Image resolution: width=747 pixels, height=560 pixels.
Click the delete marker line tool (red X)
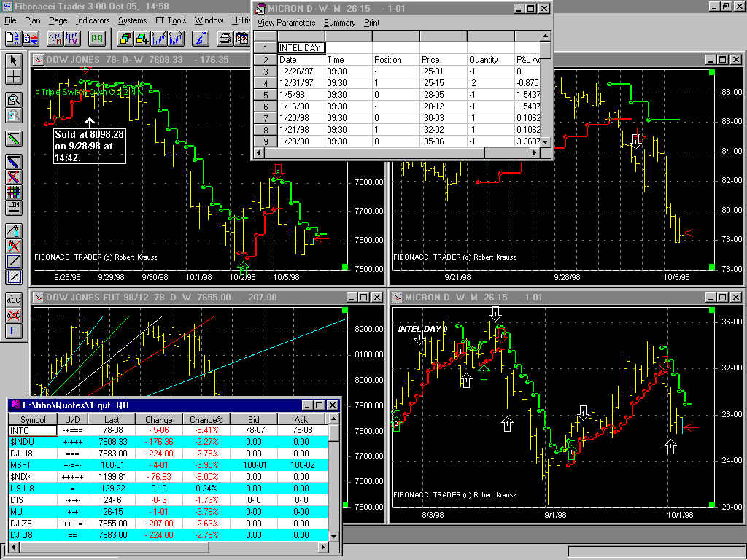pyautogui.click(x=13, y=177)
